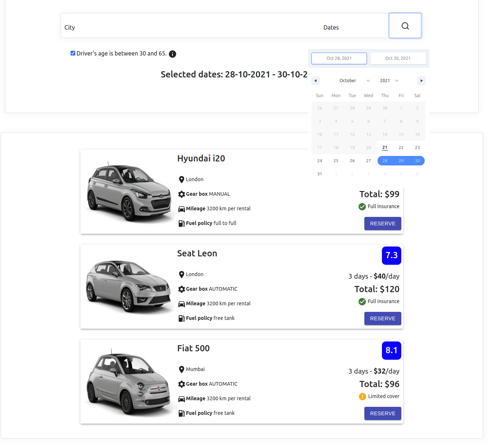The width and height of the screenshot is (504, 447).
Task: Click the Seat Leon title
Action: pos(197,253)
